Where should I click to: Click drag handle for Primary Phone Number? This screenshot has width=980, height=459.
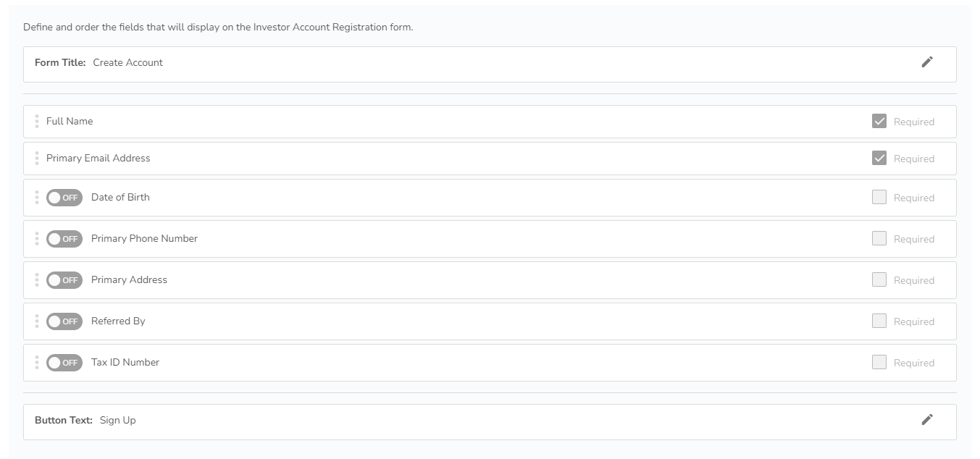[37, 239]
